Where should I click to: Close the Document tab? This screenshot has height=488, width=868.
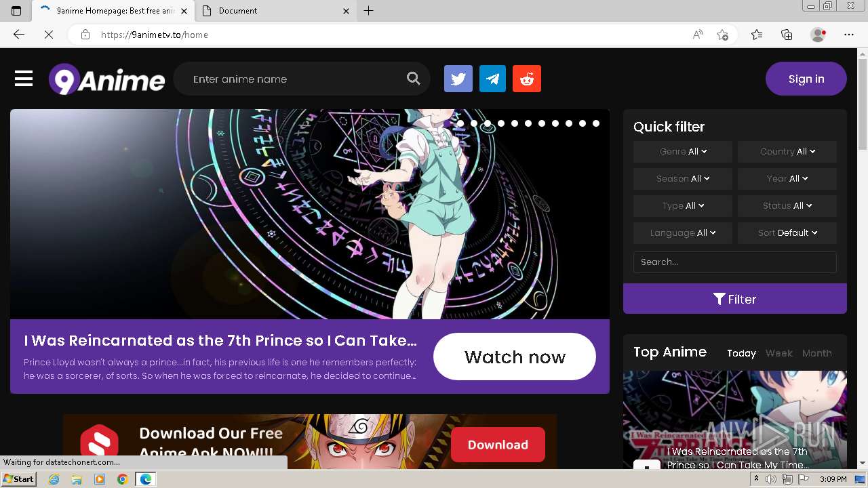[347, 11]
